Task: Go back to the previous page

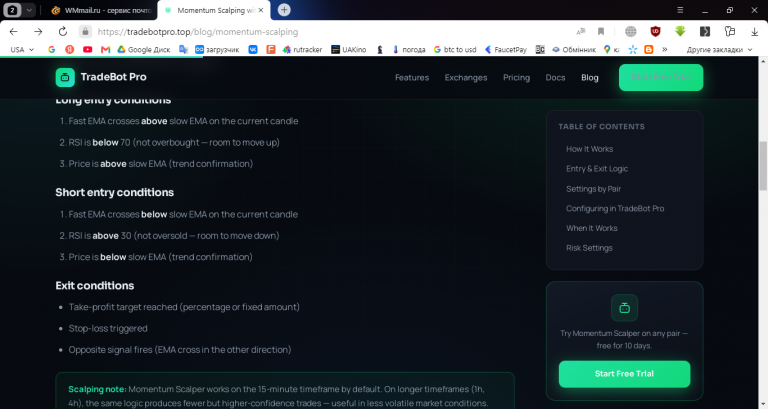Action: pos(13,32)
